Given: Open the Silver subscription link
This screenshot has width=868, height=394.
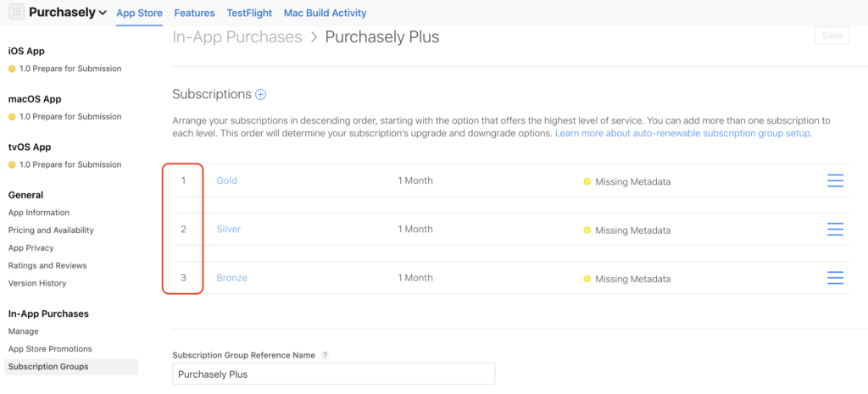Looking at the screenshot, I should [x=229, y=229].
